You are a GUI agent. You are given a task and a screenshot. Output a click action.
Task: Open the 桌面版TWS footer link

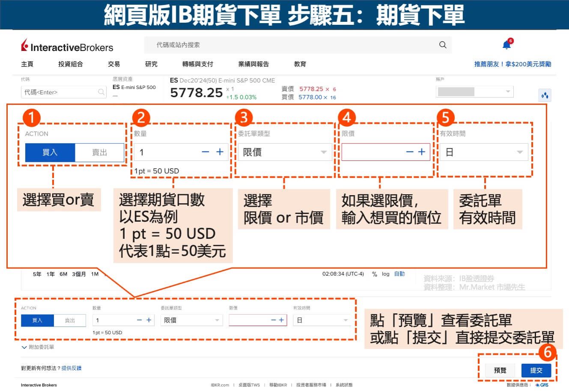(249, 385)
